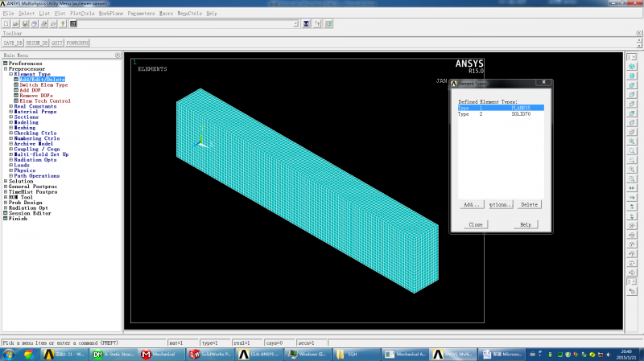Screen dimensions: 644x361
Task: Open the PlotCtrls menu
Action: 80,14
